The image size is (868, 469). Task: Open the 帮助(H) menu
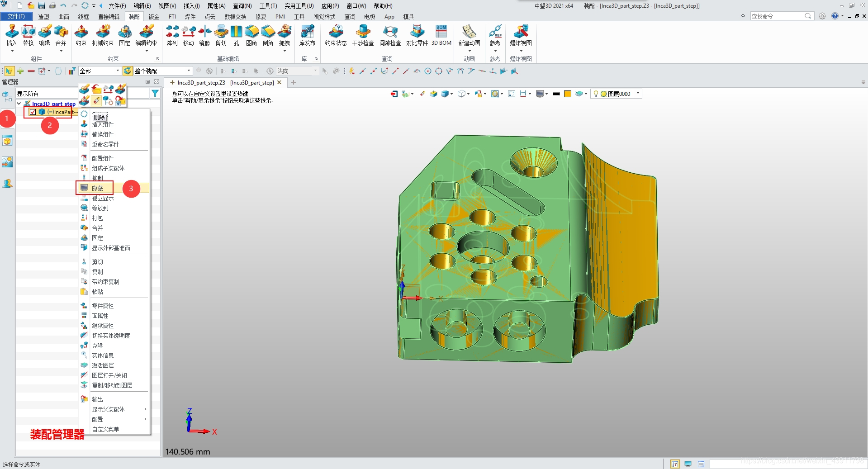coord(383,6)
